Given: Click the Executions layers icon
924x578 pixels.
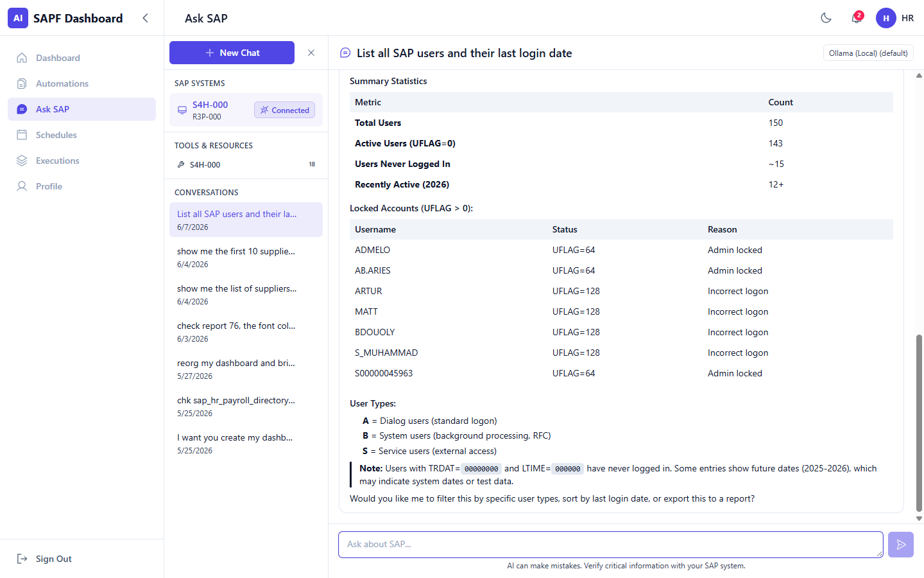Looking at the screenshot, I should click(22, 161).
